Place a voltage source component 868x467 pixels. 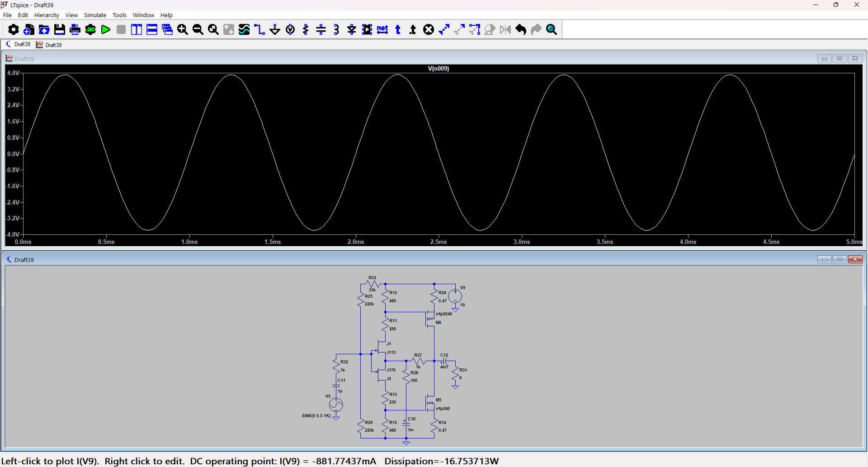click(290, 30)
